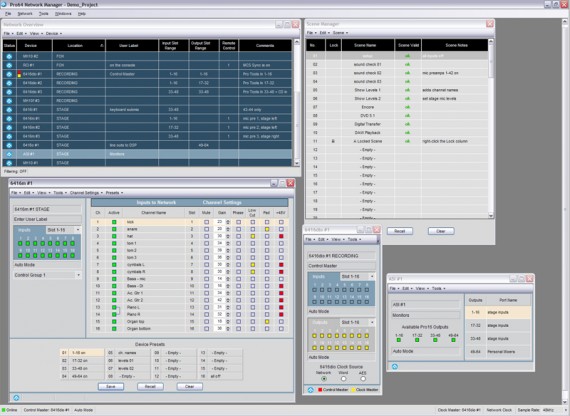Viewport: 570px width, 416px height.
Task: Toggle +48V for the Ac. Gtr 2 channel
Action: point(281,300)
